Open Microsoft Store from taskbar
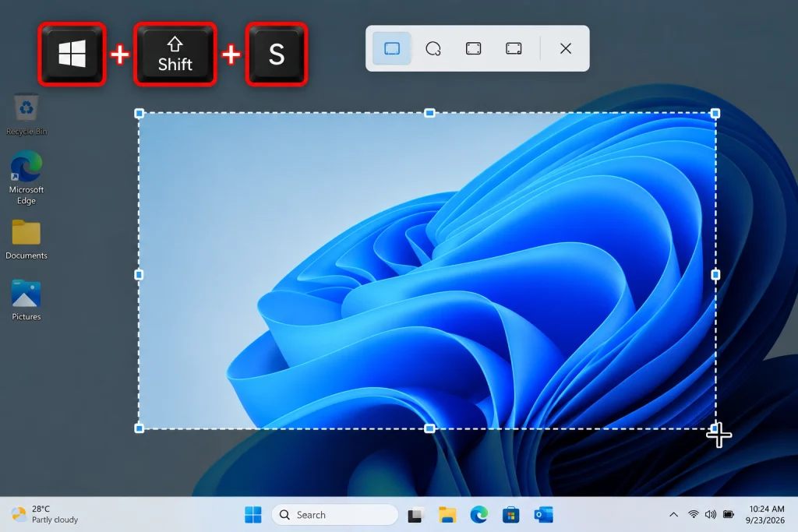The height and width of the screenshot is (532, 798). (511, 515)
